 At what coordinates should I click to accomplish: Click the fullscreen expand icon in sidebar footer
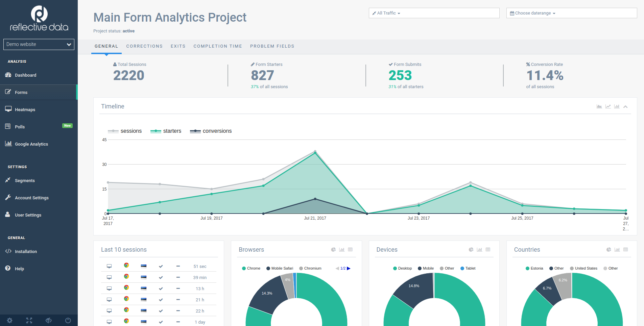click(29, 320)
